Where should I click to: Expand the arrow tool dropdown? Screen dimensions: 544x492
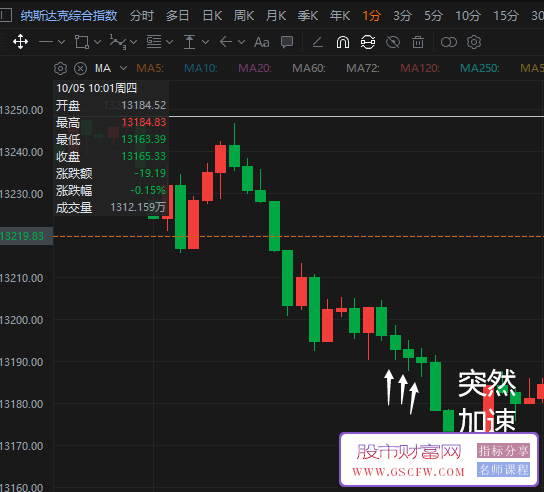pyautogui.click(x=242, y=42)
